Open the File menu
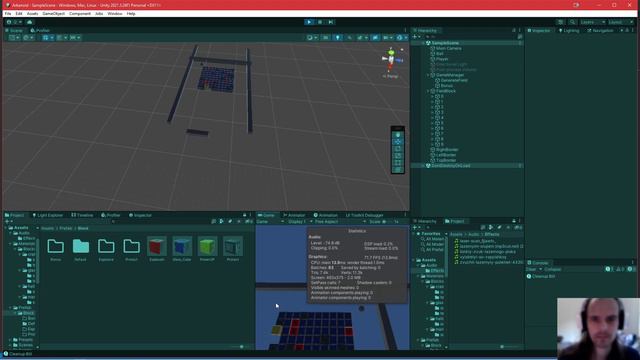 8,13
